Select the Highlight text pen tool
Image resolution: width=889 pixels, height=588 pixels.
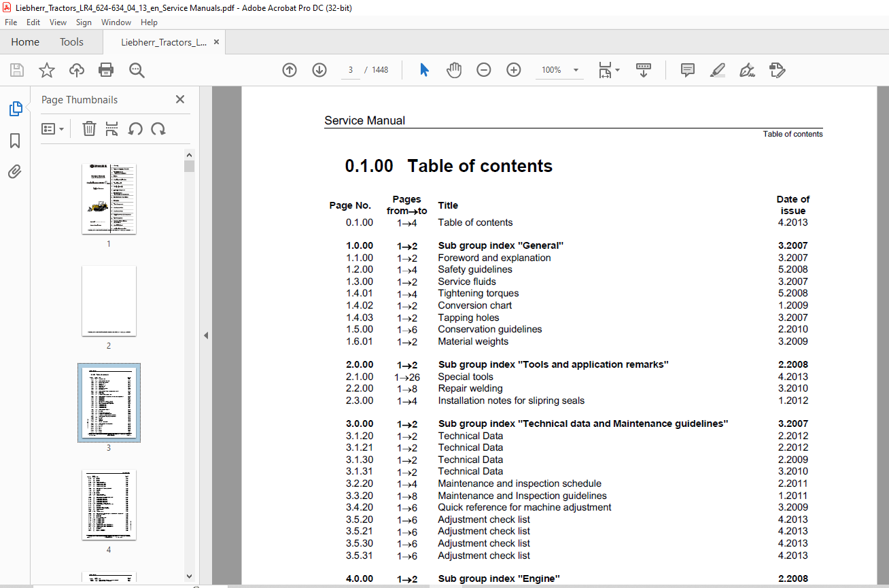tap(718, 70)
